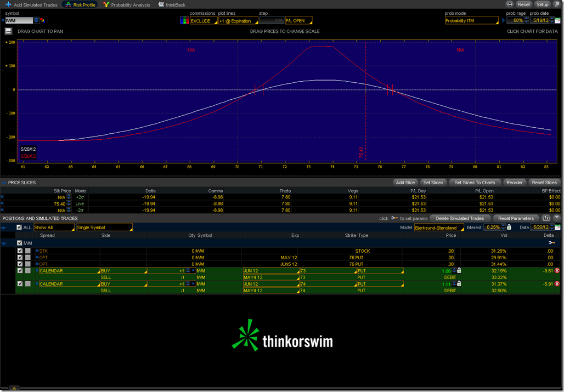The width and height of the screenshot is (564, 392).
Task: Click the Add Slice button
Action: (x=405, y=183)
